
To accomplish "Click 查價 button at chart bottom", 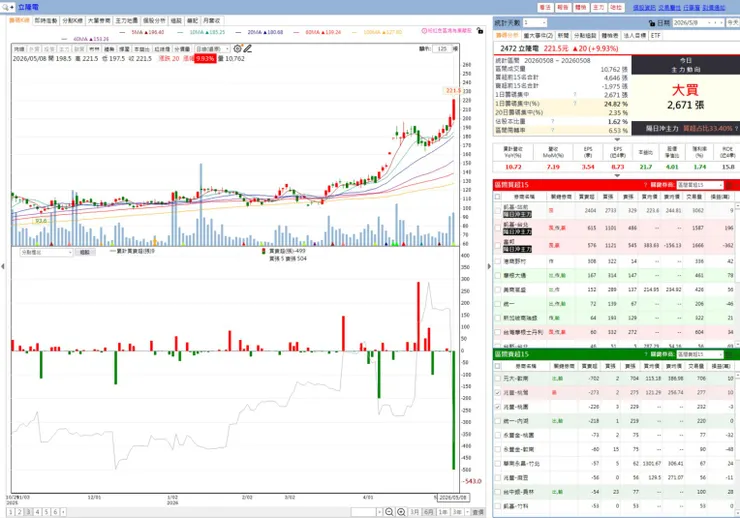I will coord(478,512).
